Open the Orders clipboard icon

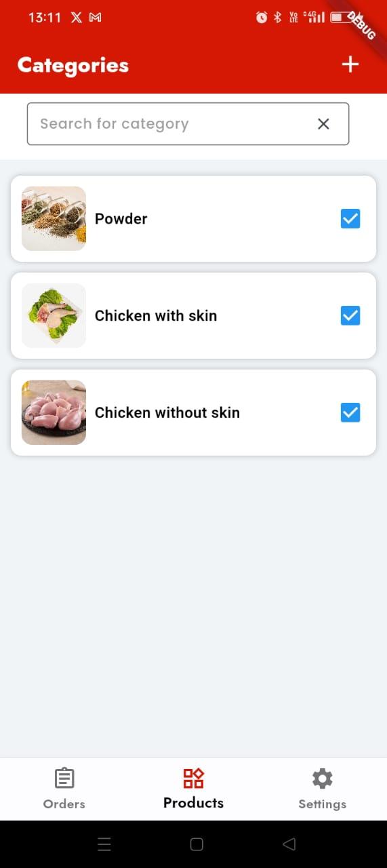pos(64,778)
